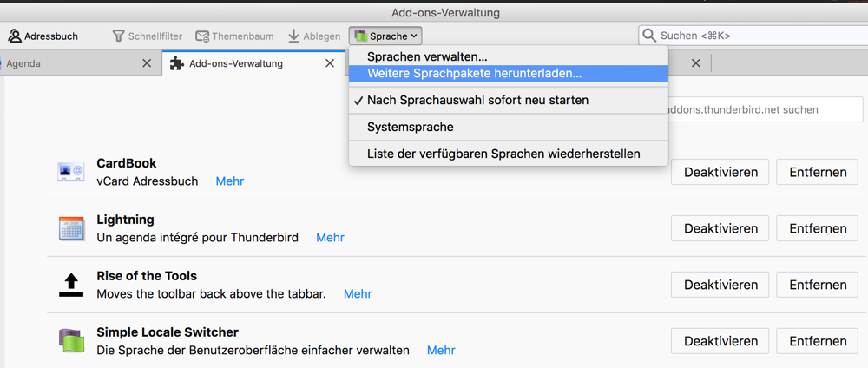Toggle "Nach Sprachauswahl sofort neu starten"
The image size is (868, 368).
click(x=477, y=100)
